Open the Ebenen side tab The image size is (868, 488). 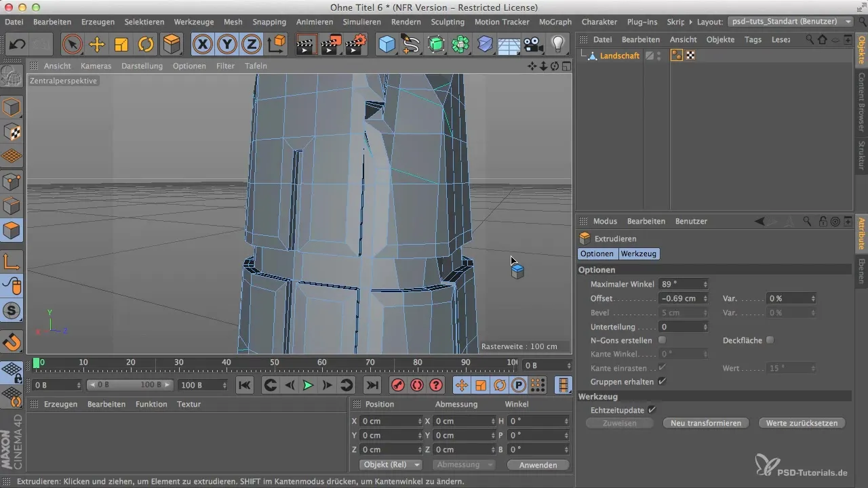click(x=861, y=271)
